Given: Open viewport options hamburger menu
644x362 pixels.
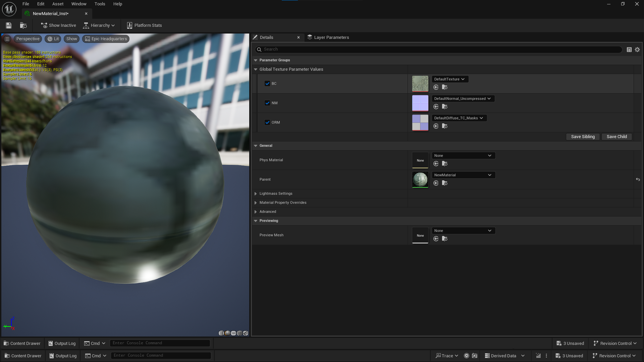Looking at the screenshot, I should pyautogui.click(x=7, y=39).
